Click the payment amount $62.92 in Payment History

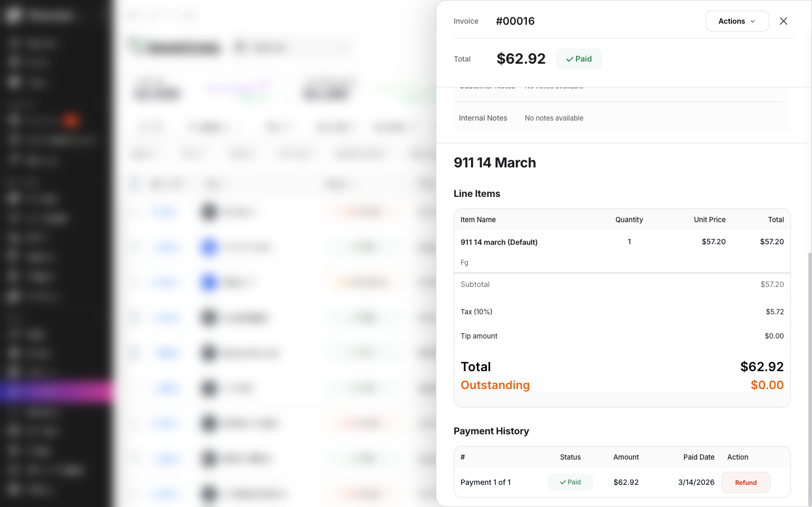(626, 482)
